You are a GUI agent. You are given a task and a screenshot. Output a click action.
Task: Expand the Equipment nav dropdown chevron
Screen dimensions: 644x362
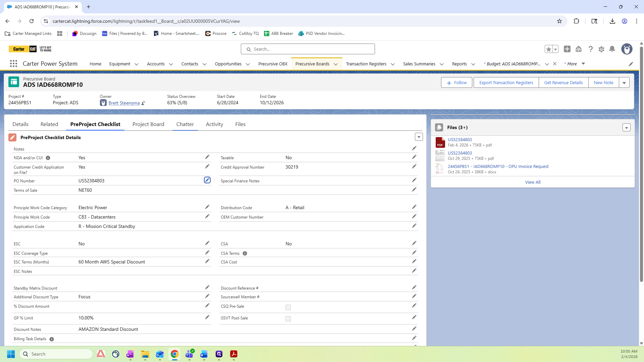pyautogui.click(x=137, y=64)
